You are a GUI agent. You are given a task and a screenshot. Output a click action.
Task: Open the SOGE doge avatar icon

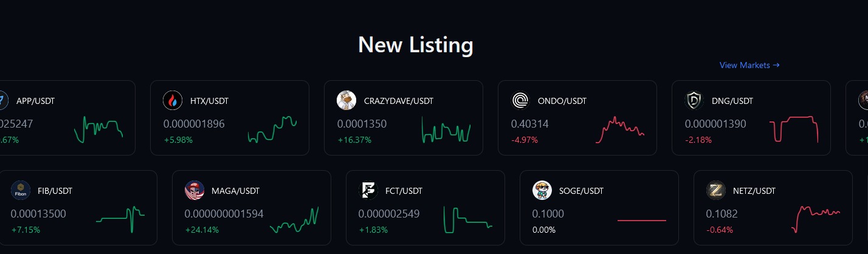click(x=542, y=190)
